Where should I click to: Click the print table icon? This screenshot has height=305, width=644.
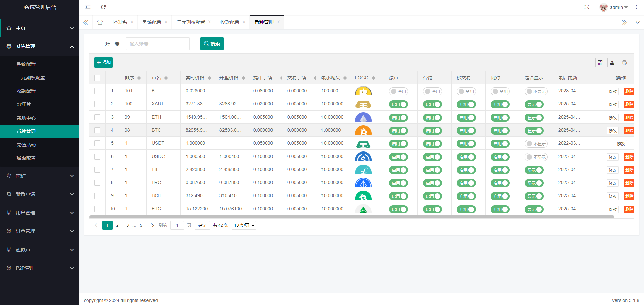click(x=624, y=62)
